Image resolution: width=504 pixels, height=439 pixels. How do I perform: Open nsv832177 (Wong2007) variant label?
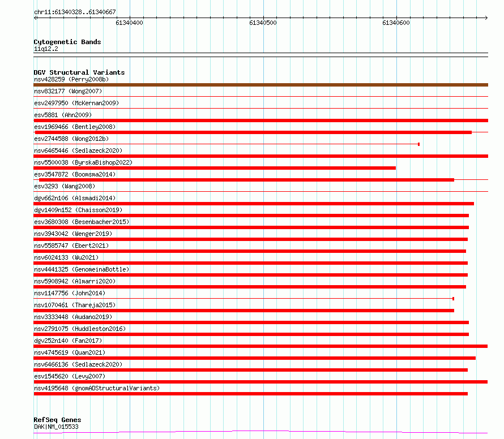click(68, 91)
